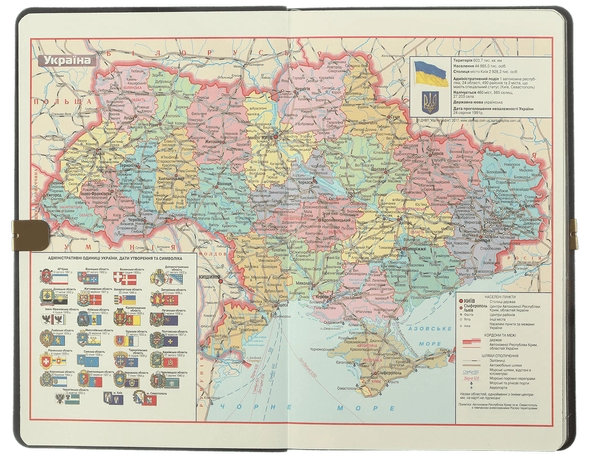Viewport: 595px width, 462px height.
Task: Click the КОРДОНИ ТА МЕЖІ legend heading
Action: 500,335
